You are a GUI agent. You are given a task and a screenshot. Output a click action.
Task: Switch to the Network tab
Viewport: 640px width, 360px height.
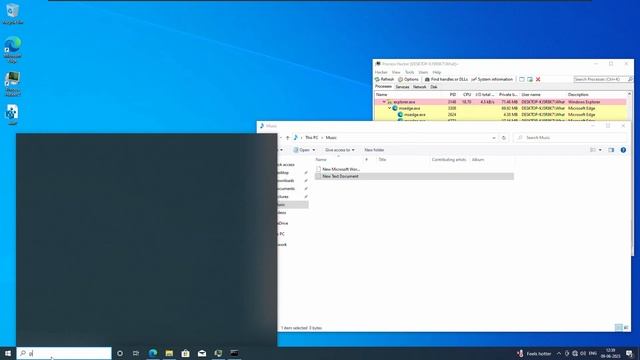tap(419, 87)
